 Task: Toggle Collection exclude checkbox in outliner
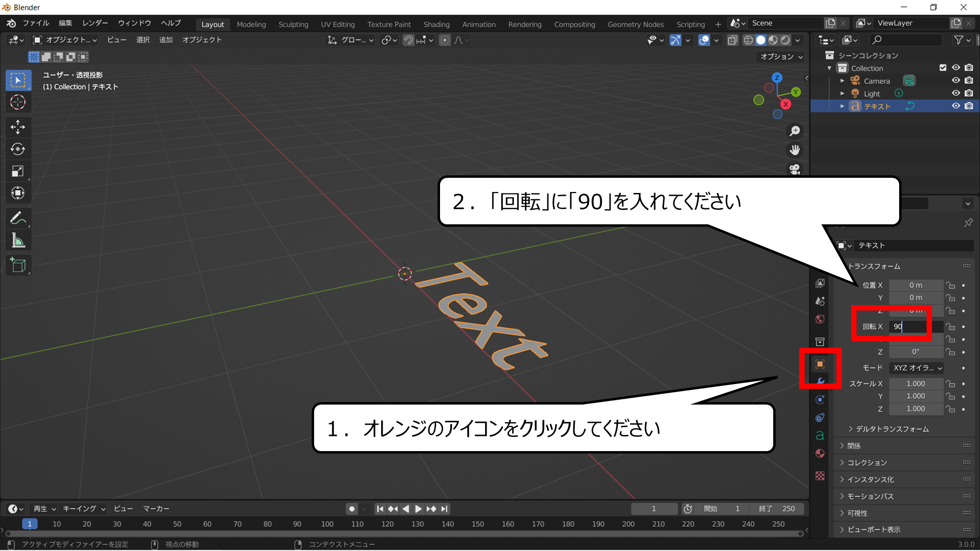point(943,68)
